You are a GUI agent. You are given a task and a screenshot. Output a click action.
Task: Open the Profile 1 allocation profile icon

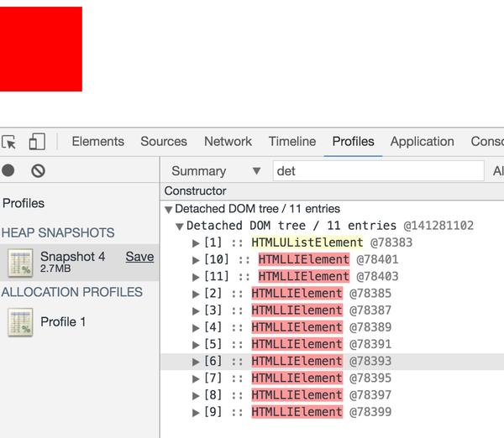coord(20,322)
